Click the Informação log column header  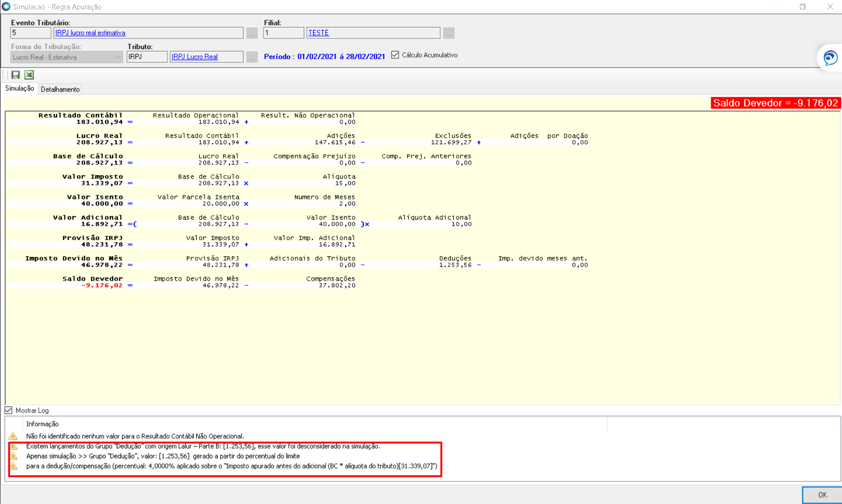[x=43, y=424]
